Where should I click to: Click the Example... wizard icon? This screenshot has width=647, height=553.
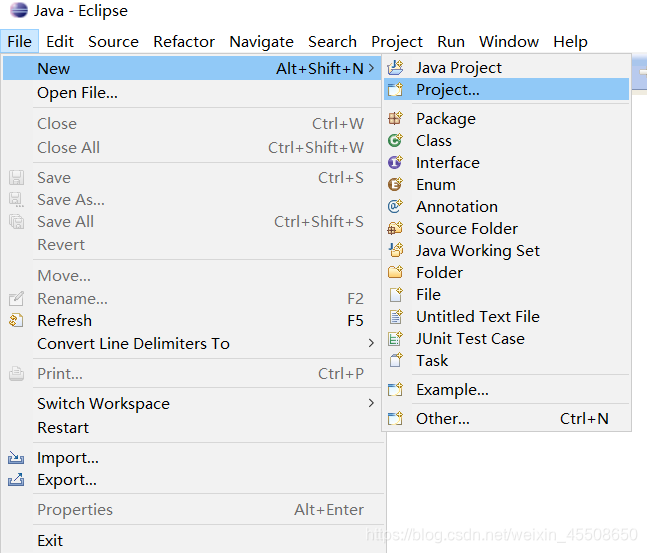(395, 389)
